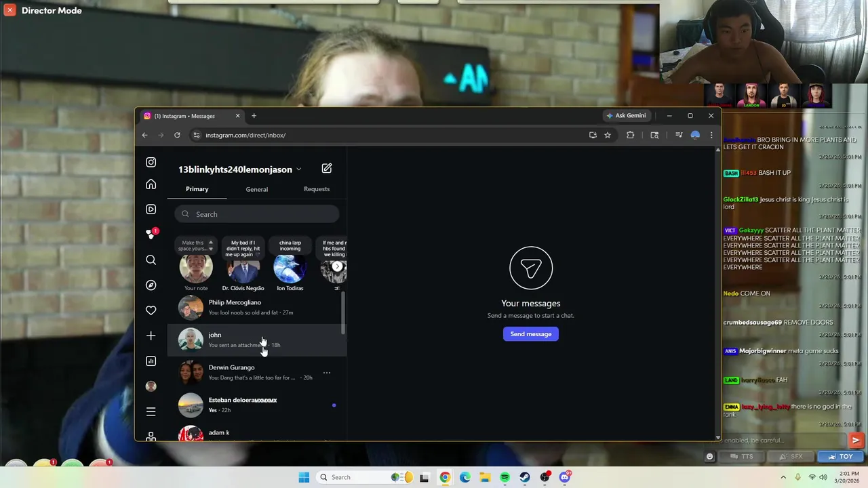
Task: Expand the 13blinkyhts240lemonjason account switcher chevron
Action: (x=298, y=169)
